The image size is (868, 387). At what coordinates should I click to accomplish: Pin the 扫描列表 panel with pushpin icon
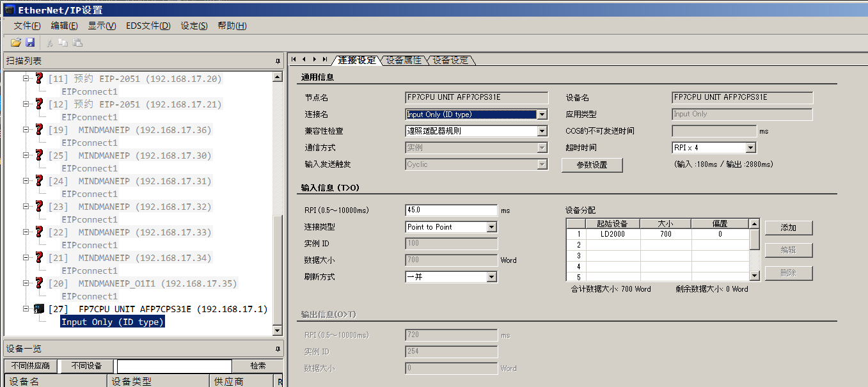pos(278,61)
